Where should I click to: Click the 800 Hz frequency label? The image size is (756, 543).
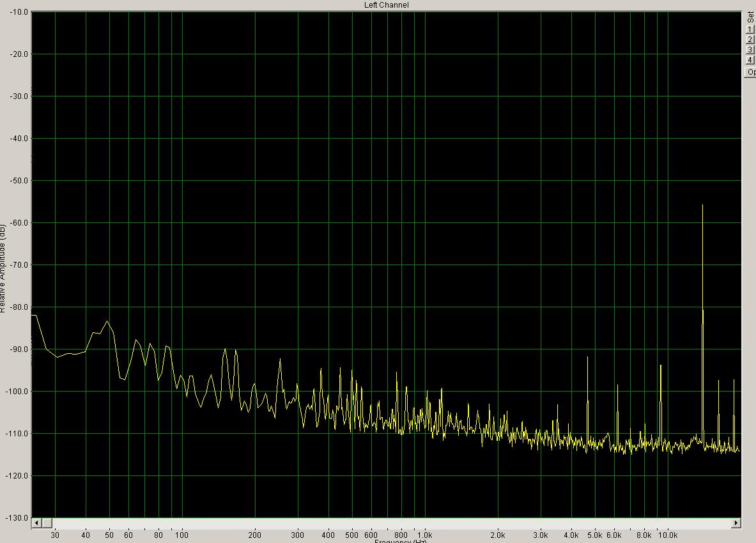point(401,535)
